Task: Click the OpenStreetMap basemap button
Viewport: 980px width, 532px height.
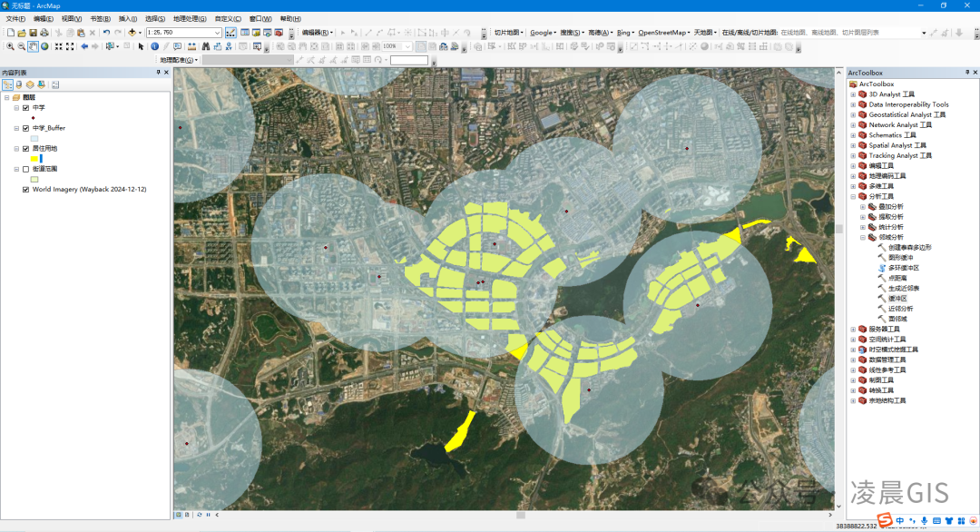Action: coord(662,33)
